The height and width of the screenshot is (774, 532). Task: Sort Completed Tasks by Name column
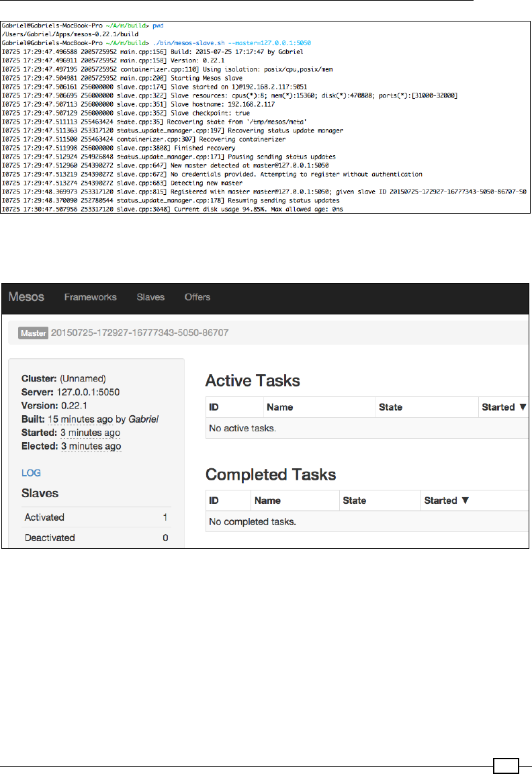295,501
